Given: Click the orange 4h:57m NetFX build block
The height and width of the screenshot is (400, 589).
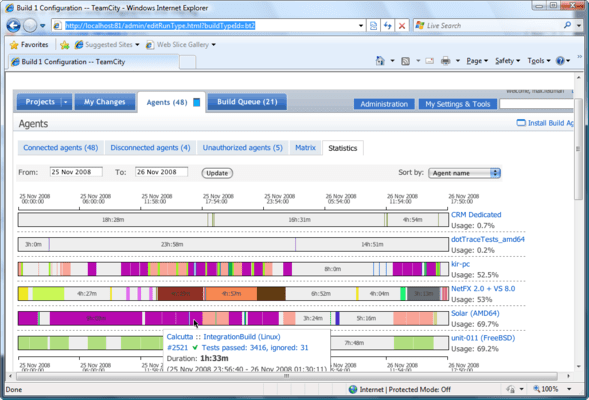Looking at the screenshot, I should point(231,294).
